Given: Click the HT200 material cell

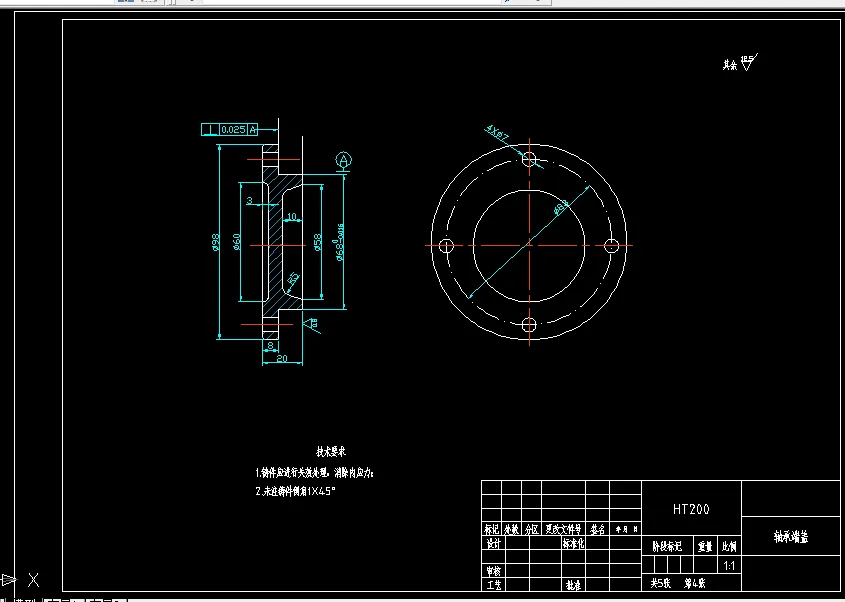Looking at the screenshot, I should 691,509.
